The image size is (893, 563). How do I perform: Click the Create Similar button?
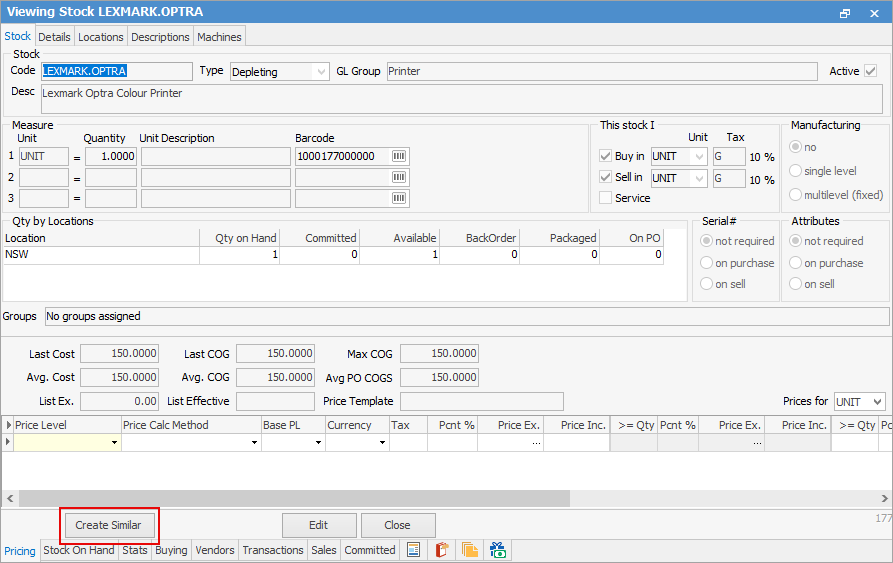(x=108, y=525)
